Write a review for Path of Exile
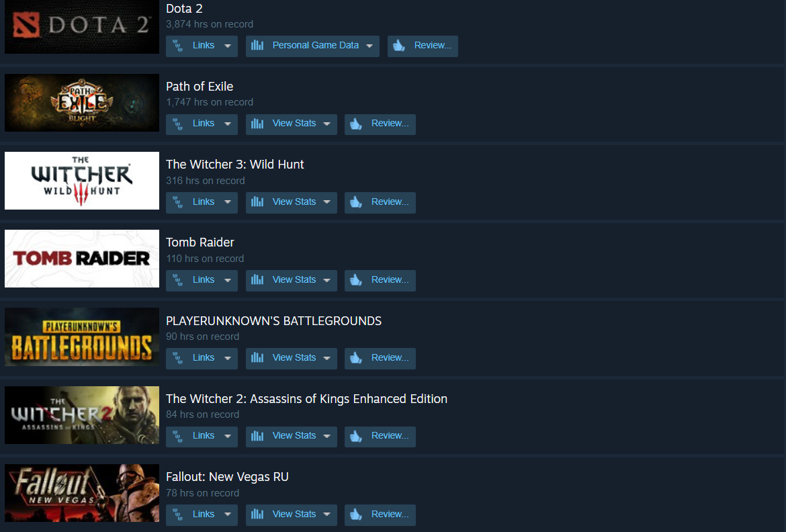 [x=380, y=124]
